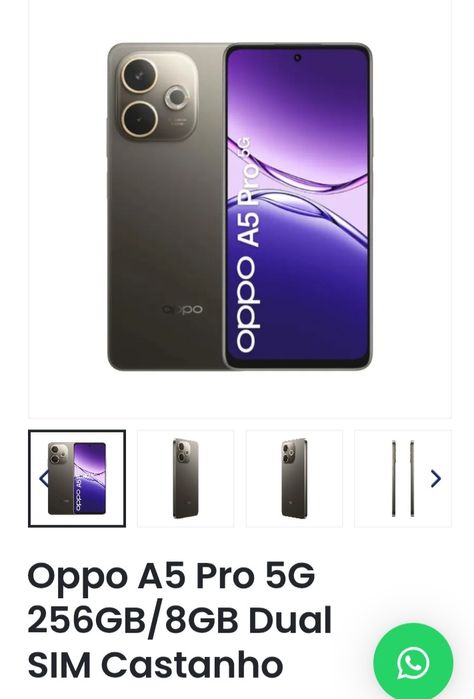Open the main product image enlarged

(240, 207)
